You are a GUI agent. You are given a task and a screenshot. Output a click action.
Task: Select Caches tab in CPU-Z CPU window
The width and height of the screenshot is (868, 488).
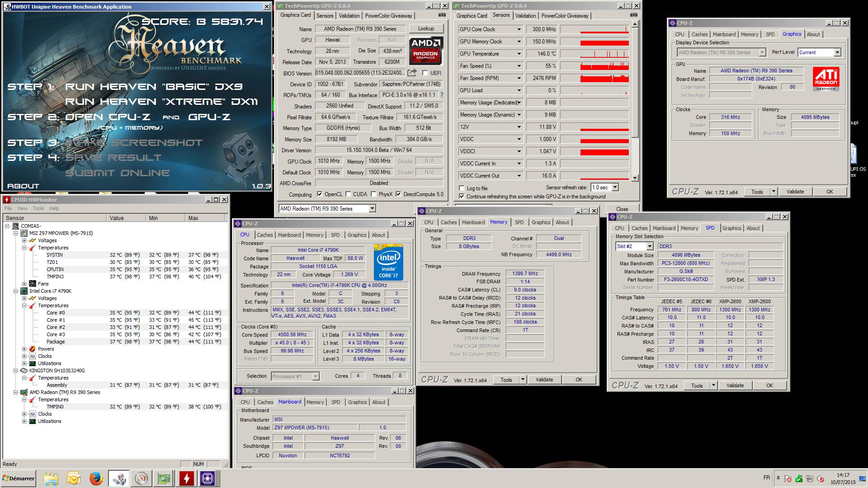tap(264, 235)
